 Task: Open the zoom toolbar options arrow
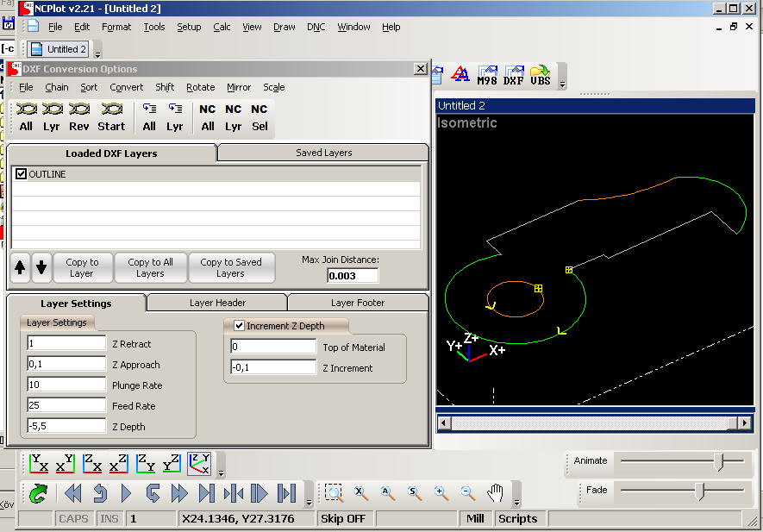516,502
